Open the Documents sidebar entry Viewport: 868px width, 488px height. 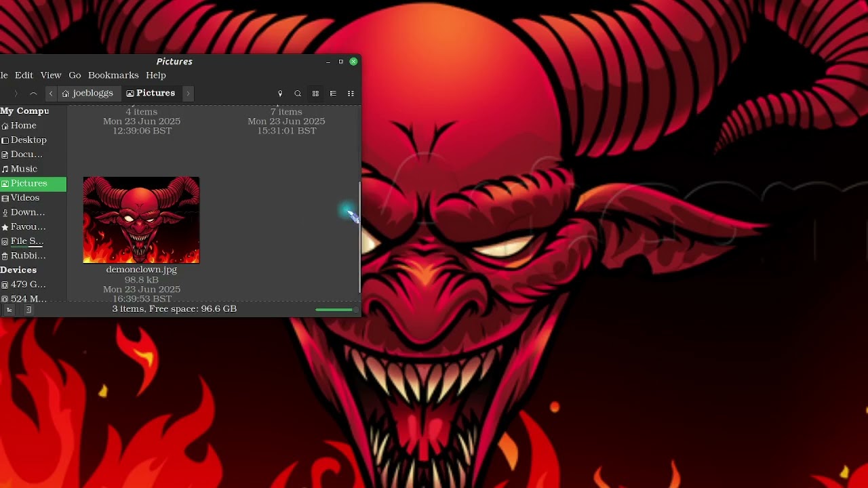coord(33,155)
